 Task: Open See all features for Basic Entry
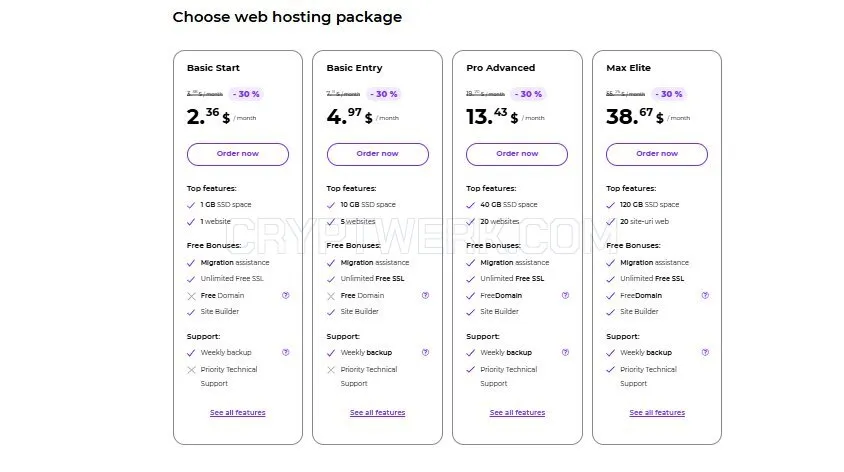click(x=377, y=412)
